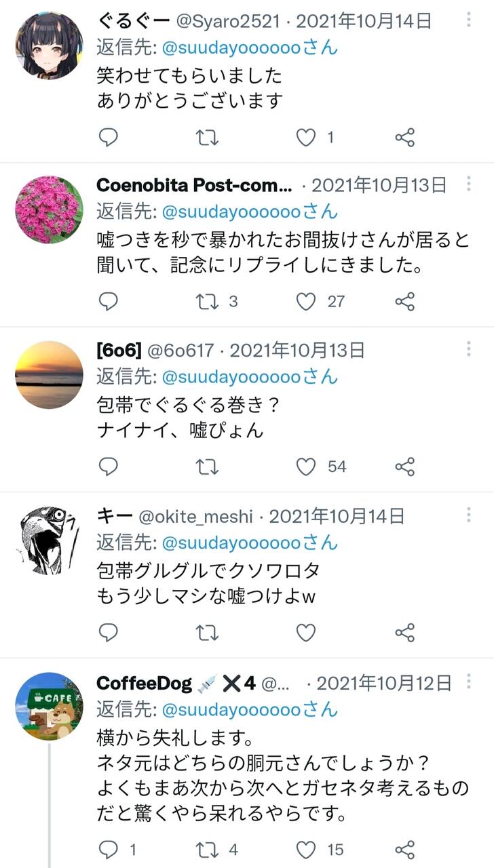The image size is (494, 868).
Task: Open the pink flower profile picture
Action: [x=49, y=209]
